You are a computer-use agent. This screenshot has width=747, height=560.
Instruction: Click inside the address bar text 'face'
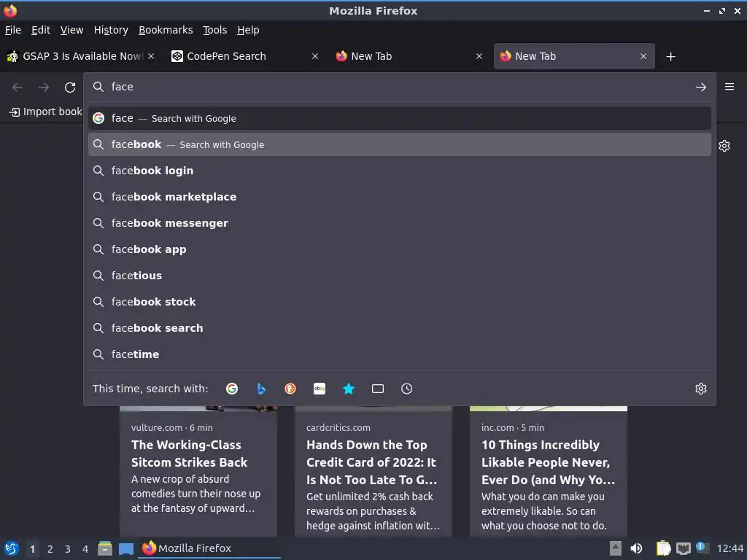(123, 87)
